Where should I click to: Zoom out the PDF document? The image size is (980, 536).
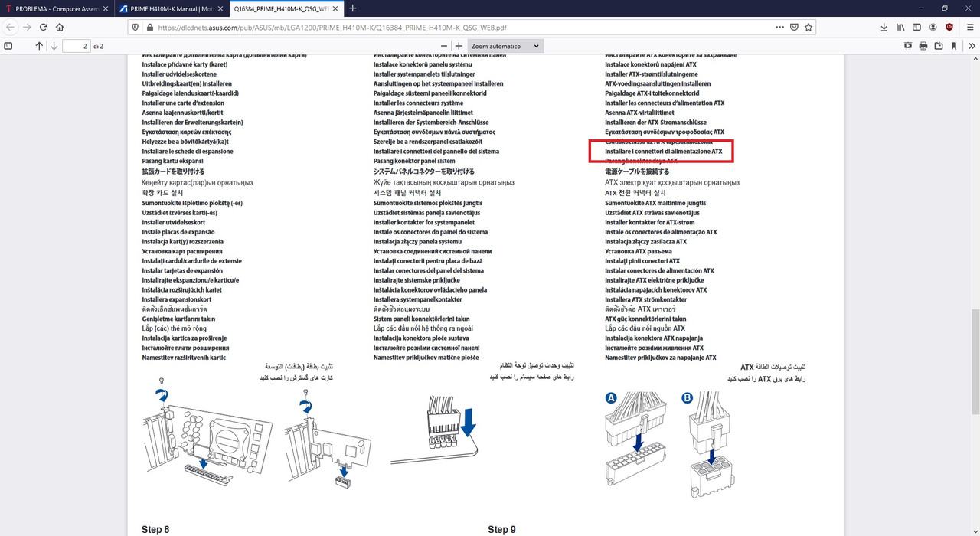click(x=443, y=46)
